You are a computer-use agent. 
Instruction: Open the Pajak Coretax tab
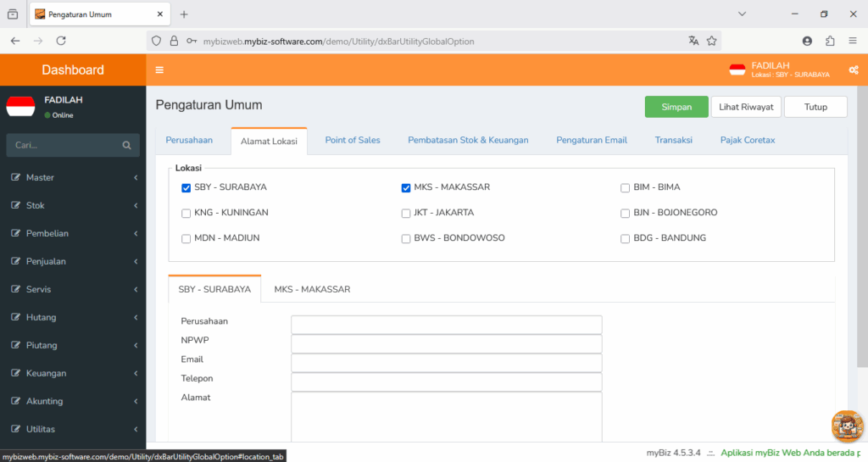click(748, 141)
